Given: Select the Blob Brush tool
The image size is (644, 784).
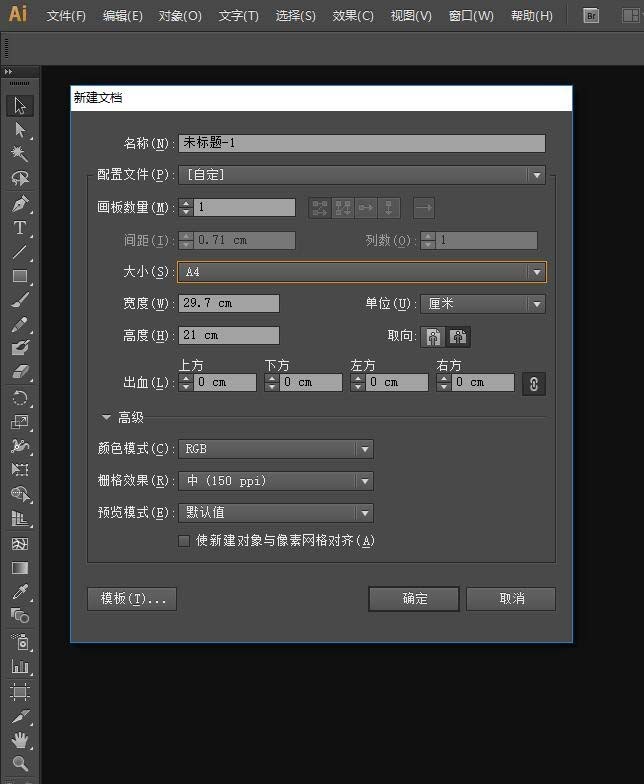Looking at the screenshot, I should (x=20, y=348).
